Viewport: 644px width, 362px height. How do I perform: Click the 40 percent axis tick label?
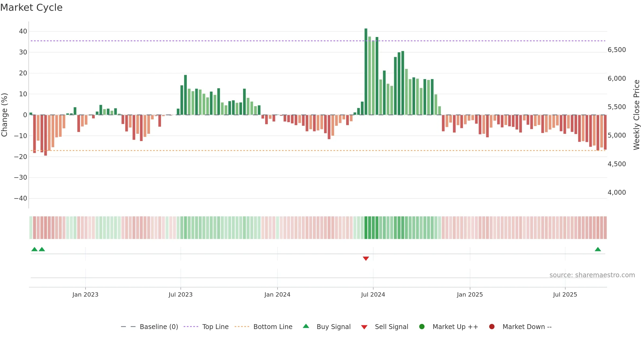pyautogui.click(x=23, y=31)
